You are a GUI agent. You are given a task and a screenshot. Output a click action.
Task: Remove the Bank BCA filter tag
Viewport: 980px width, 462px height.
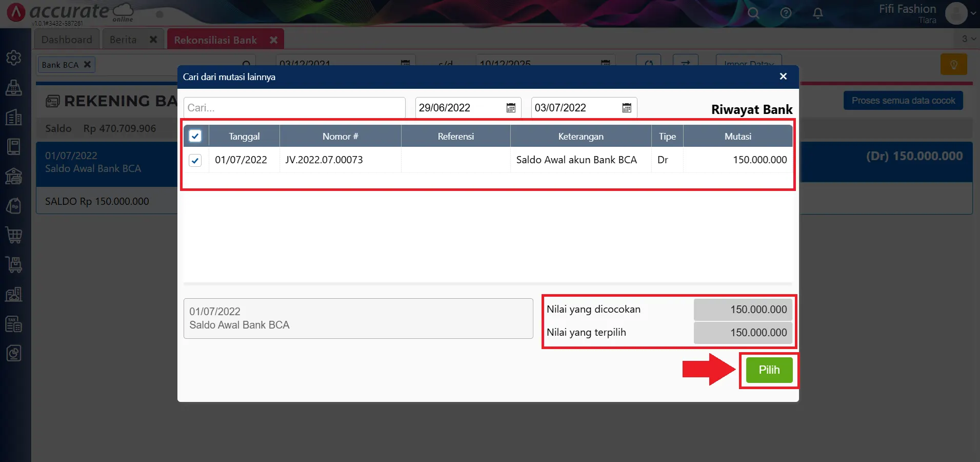pyautogui.click(x=87, y=65)
